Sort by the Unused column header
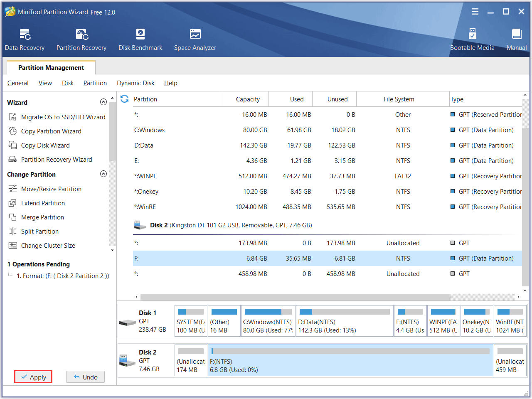The width and height of the screenshot is (532, 399). point(334,99)
